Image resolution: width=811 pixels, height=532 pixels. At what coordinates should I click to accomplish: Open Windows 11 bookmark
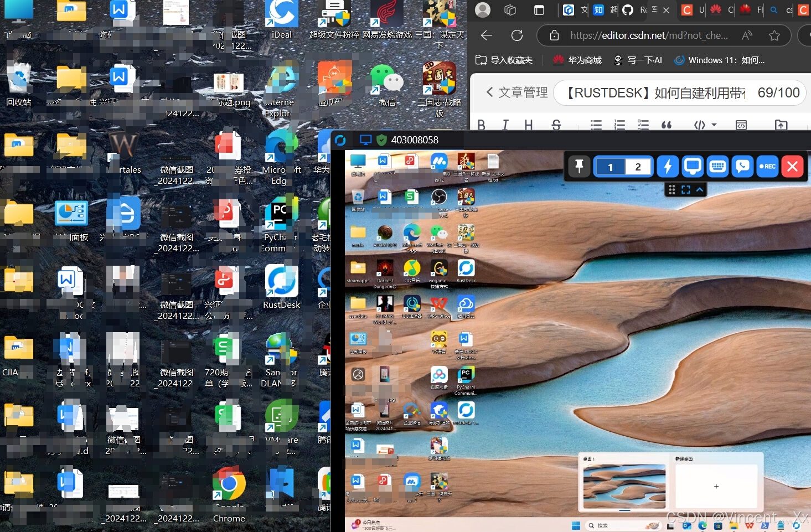click(x=719, y=60)
